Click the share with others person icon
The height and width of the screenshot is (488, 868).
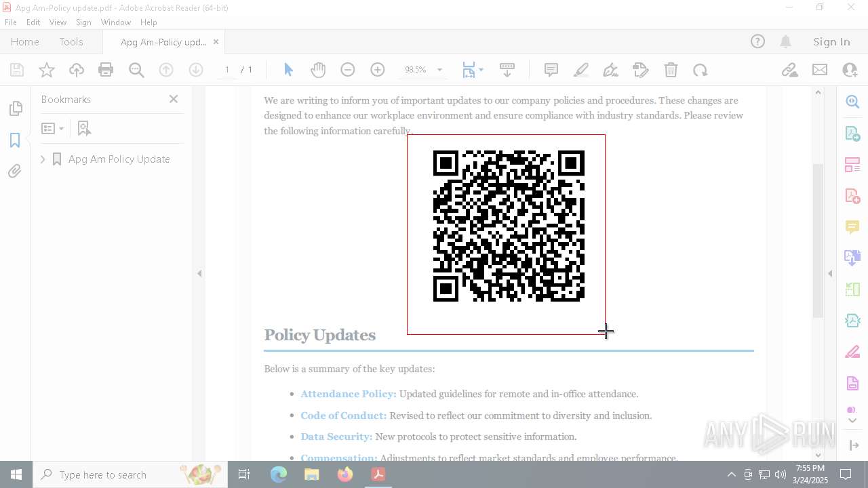click(x=850, y=70)
